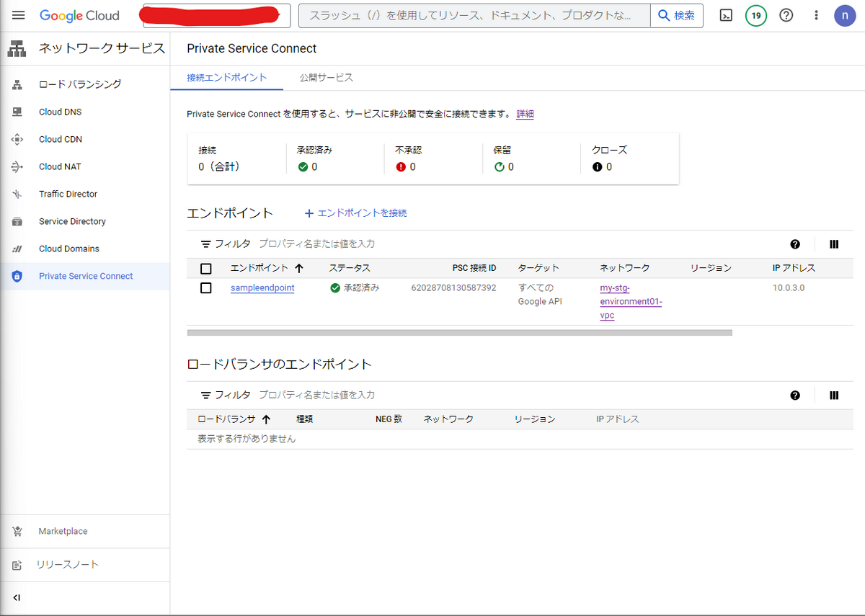Open notifications badge showing 19
The height and width of the screenshot is (616, 865).
coord(756,15)
